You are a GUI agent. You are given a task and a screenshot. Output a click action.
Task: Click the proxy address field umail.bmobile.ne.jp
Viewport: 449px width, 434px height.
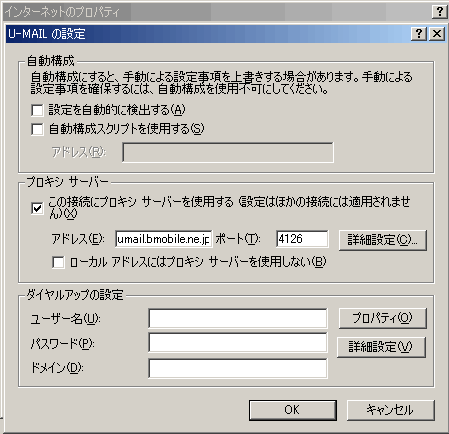[164, 239]
